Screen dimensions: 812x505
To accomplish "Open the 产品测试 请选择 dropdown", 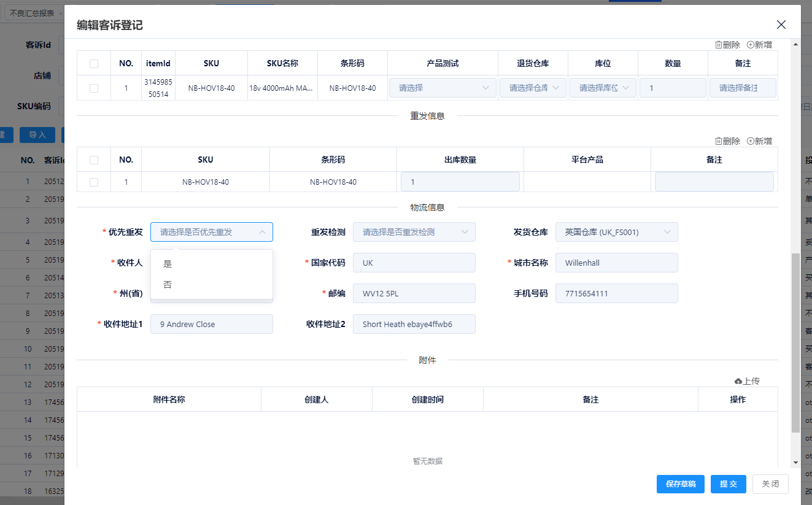I will point(442,87).
